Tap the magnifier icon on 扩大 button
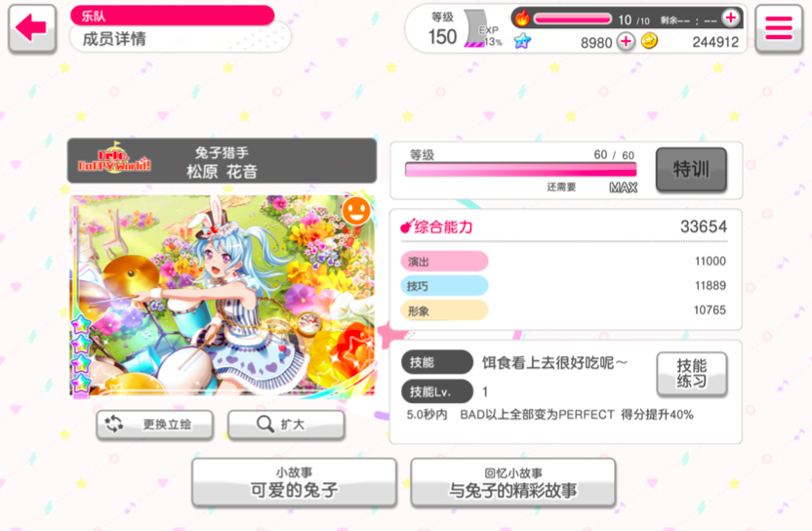The width and height of the screenshot is (812, 531). click(x=265, y=425)
